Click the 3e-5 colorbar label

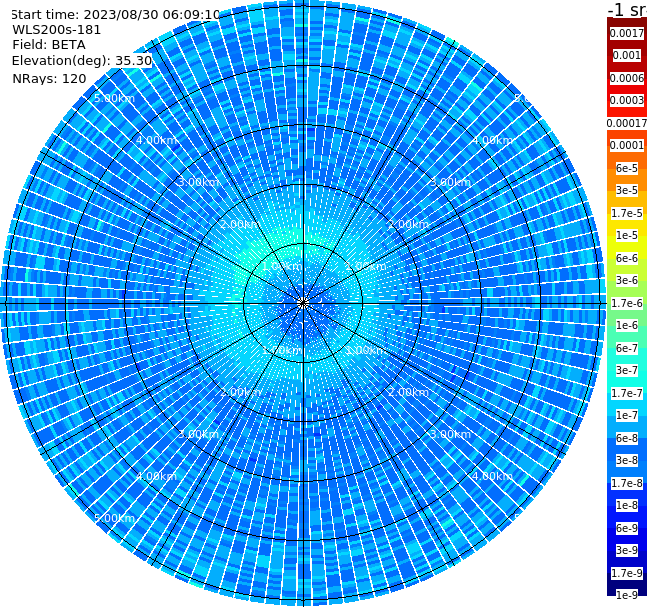pyautogui.click(x=627, y=190)
